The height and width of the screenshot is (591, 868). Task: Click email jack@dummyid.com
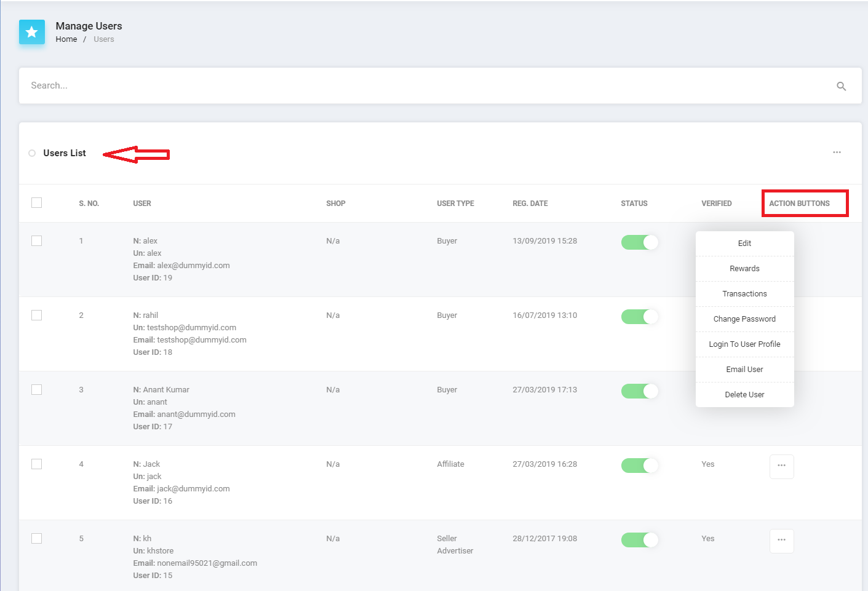[193, 489]
